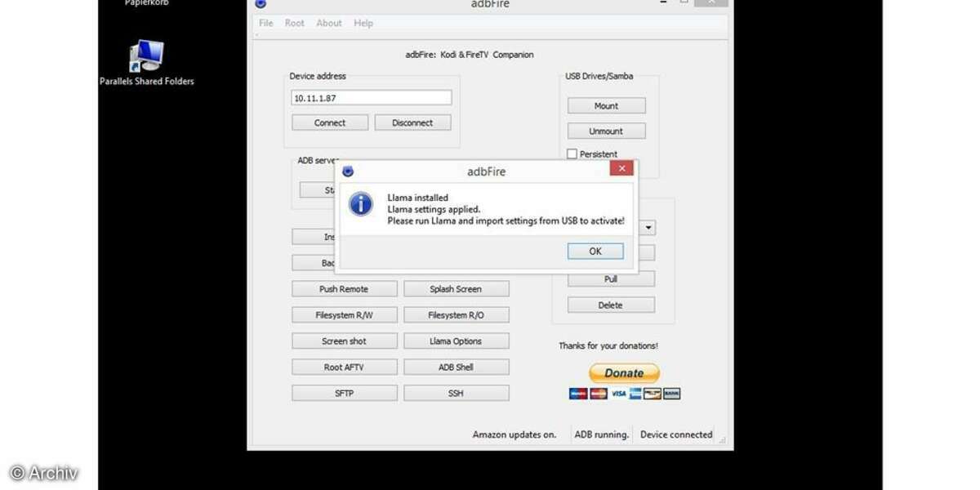Click the Pull button

click(x=611, y=279)
